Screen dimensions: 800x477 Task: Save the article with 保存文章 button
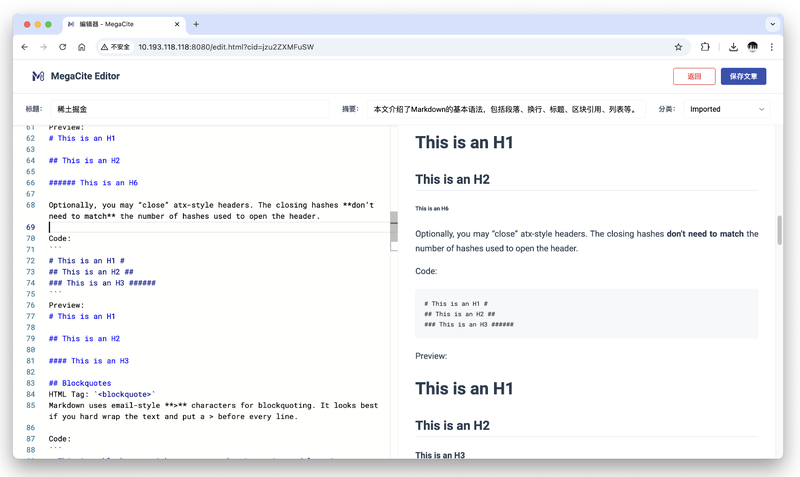click(743, 76)
